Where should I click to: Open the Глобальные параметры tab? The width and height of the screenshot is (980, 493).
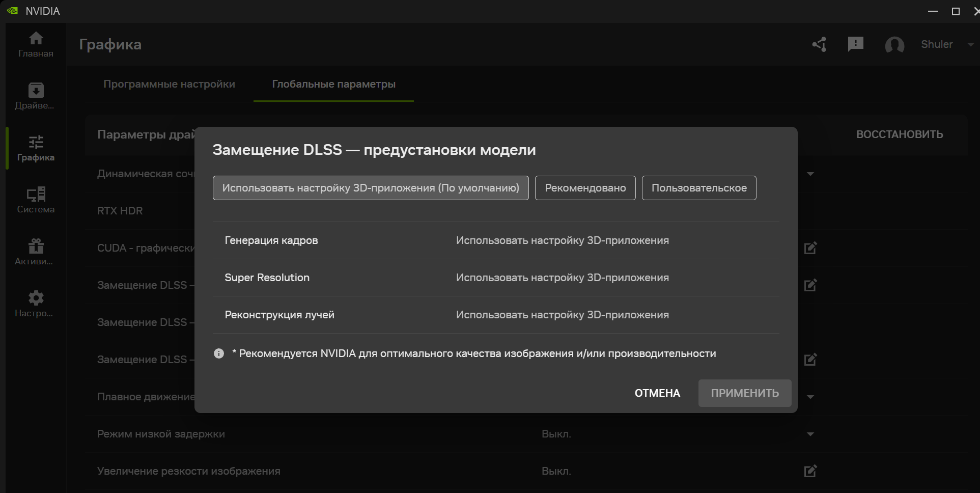[x=333, y=84]
